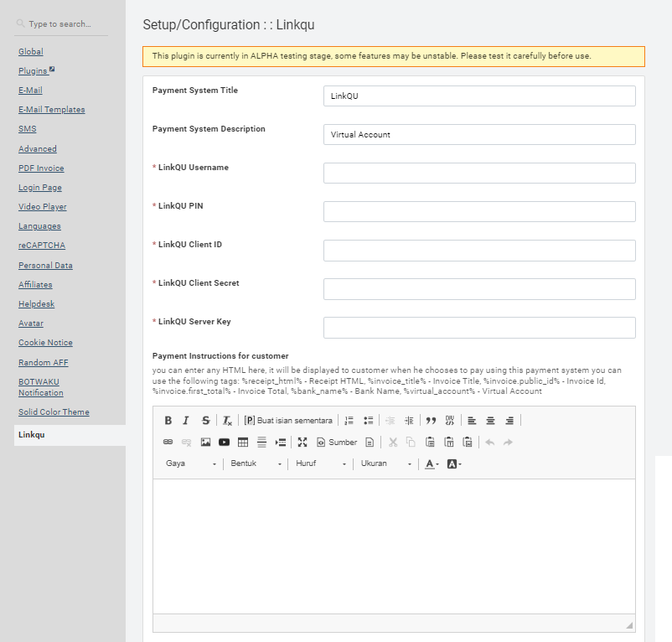Click the Paste clipboard icon
The width and height of the screenshot is (672, 642).
[430, 442]
